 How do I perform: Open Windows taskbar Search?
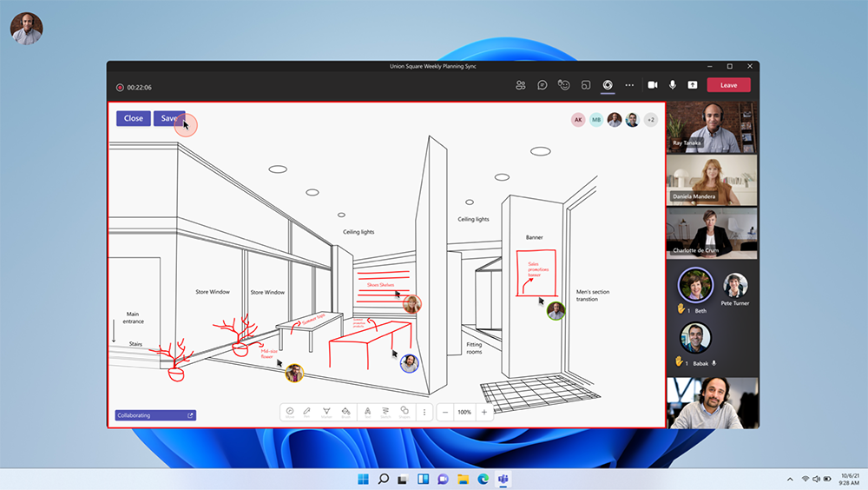(x=383, y=479)
